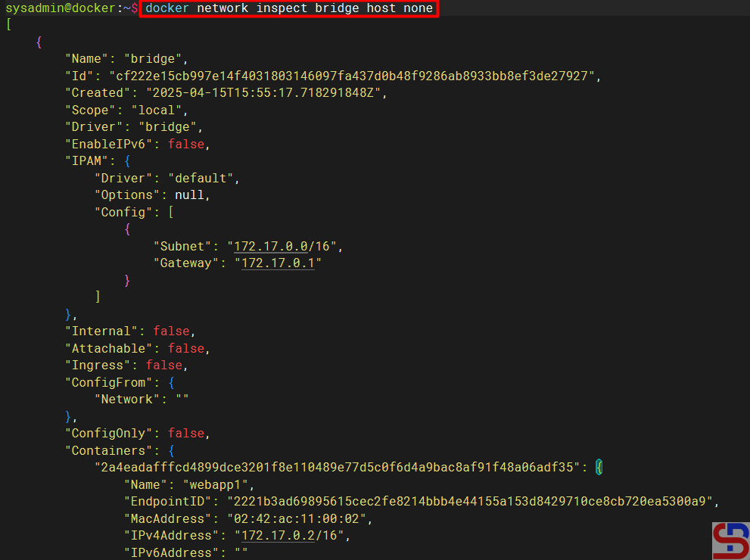Click the false value of "Attachable"
Screen dimensions: 750x560
pyautogui.click(x=186, y=348)
